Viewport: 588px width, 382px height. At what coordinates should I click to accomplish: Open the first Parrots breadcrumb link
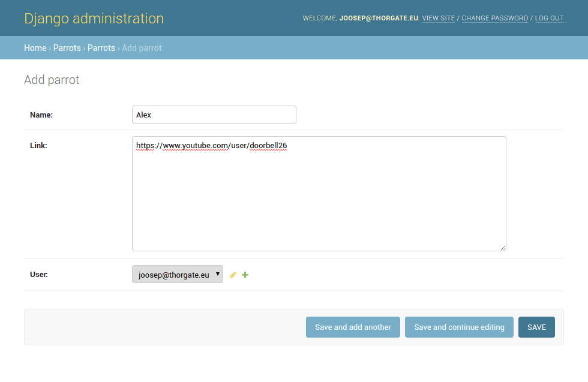point(67,48)
